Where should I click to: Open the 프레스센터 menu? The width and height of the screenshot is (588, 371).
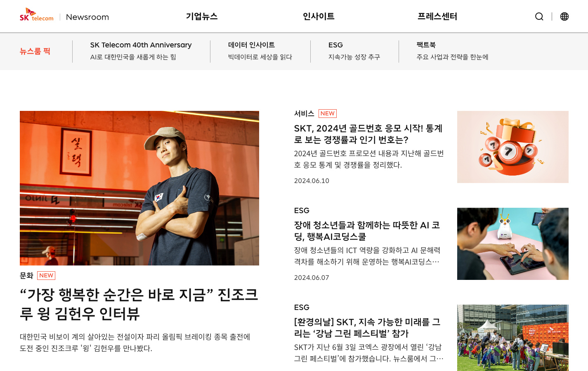(x=437, y=16)
